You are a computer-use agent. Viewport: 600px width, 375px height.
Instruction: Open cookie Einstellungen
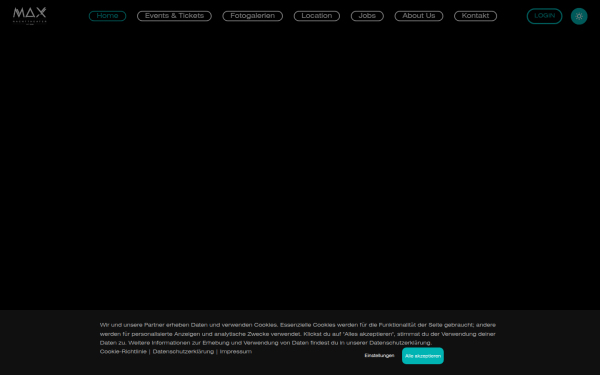[379, 356]
